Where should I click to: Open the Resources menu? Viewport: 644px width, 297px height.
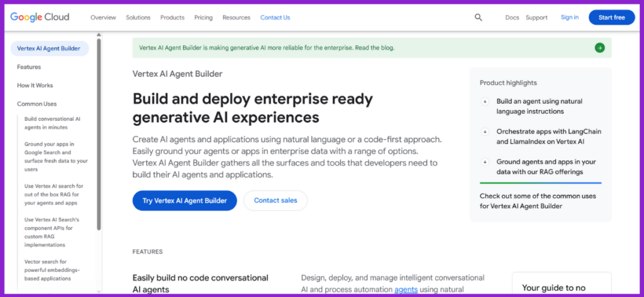pyautogui.click(x=236, y=18)
